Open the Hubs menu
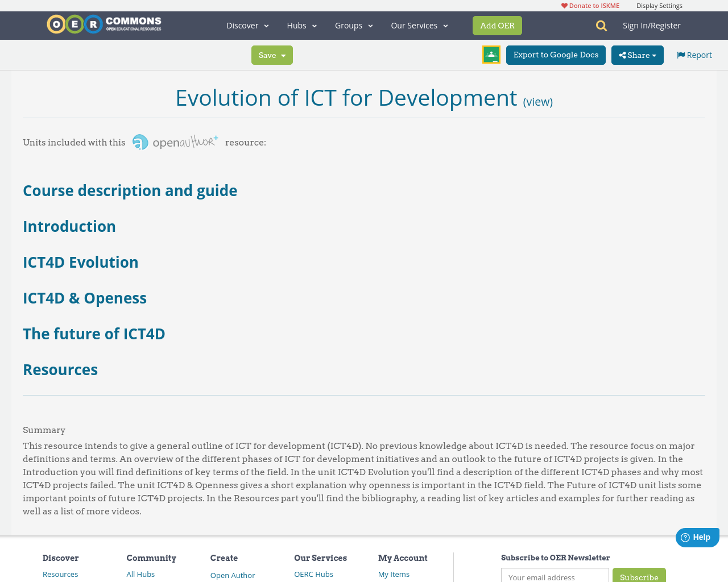Screen dimensions: 728x582 (x=301, y=24)
